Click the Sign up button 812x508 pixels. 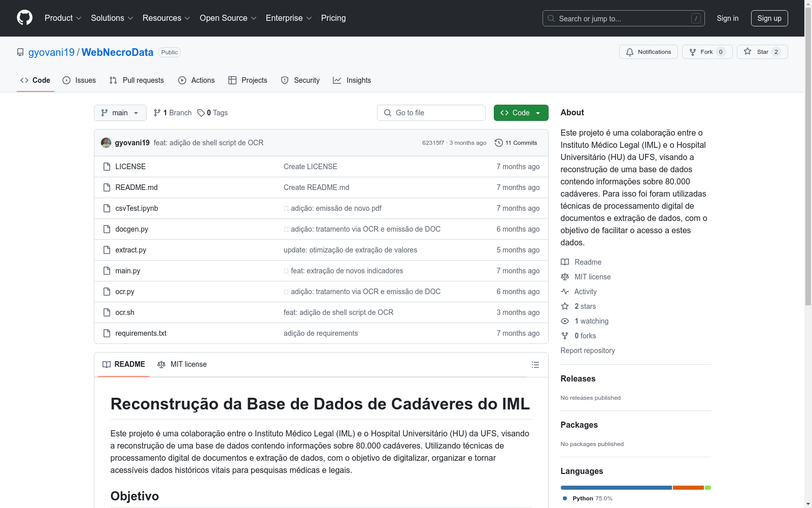click(769, 18)
